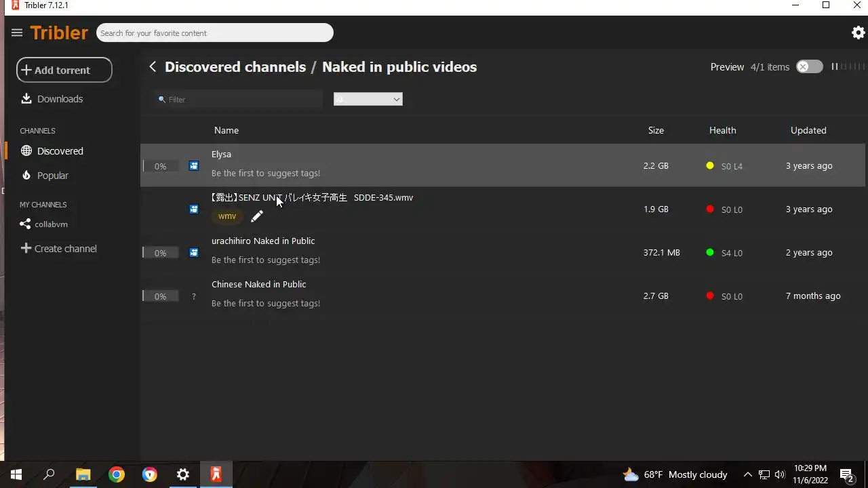Click the category icon on SDDE-345.wmv row

(194, 209)
